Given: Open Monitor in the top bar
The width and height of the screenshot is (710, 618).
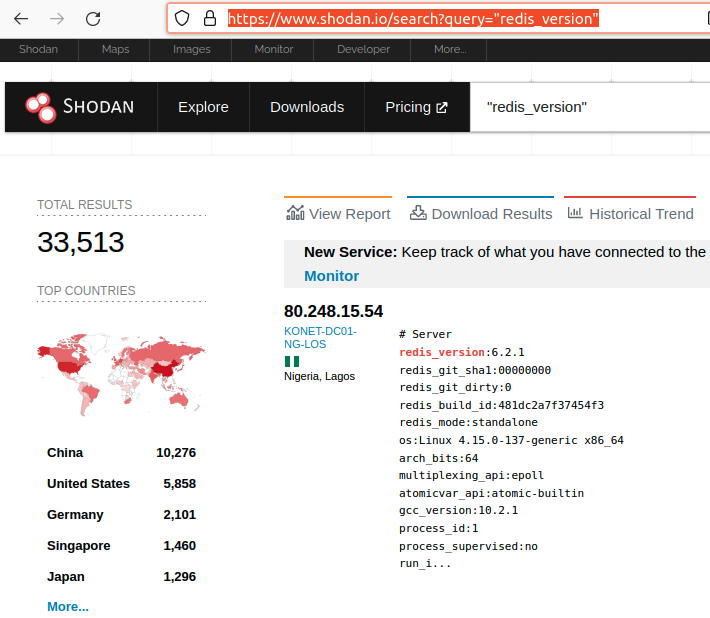Looking at the screenshot, I should point(273,49).
